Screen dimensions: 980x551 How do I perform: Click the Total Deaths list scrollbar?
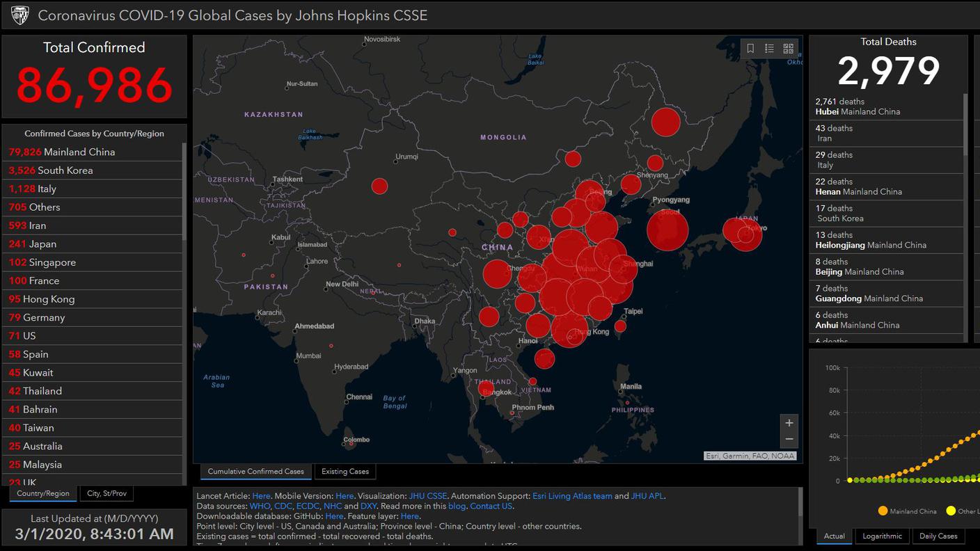coord(965,124)
